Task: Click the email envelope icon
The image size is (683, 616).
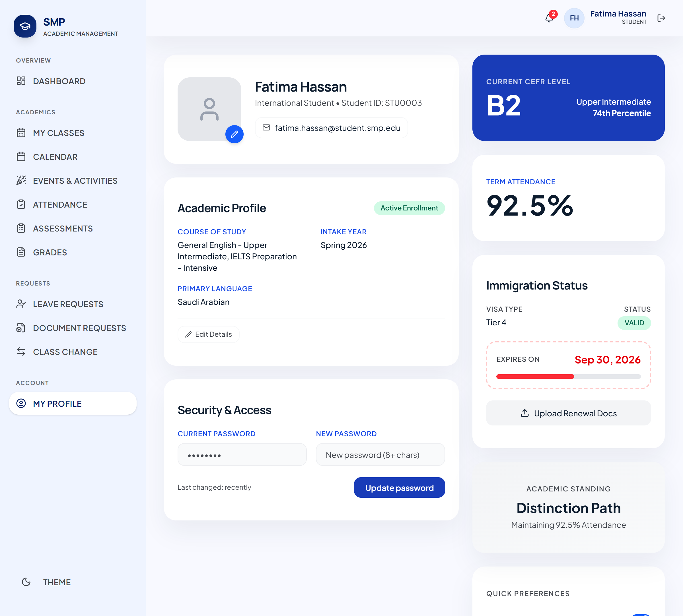Action: coord(266,128)
